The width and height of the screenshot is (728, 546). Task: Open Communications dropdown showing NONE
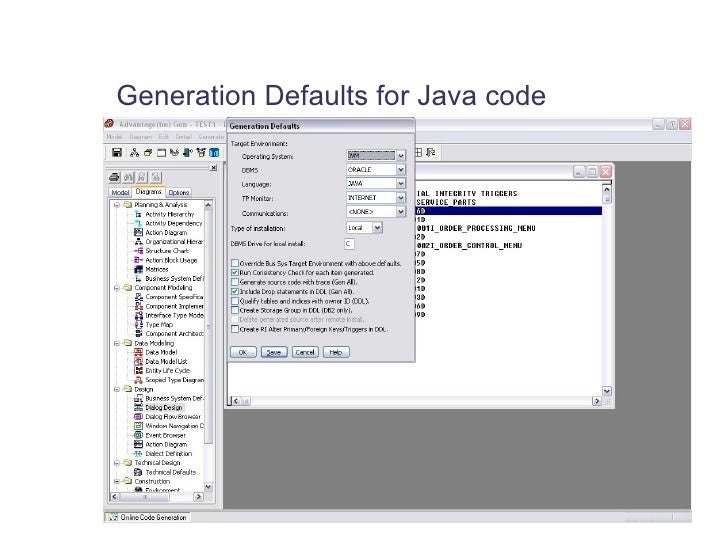pos(401,212)
